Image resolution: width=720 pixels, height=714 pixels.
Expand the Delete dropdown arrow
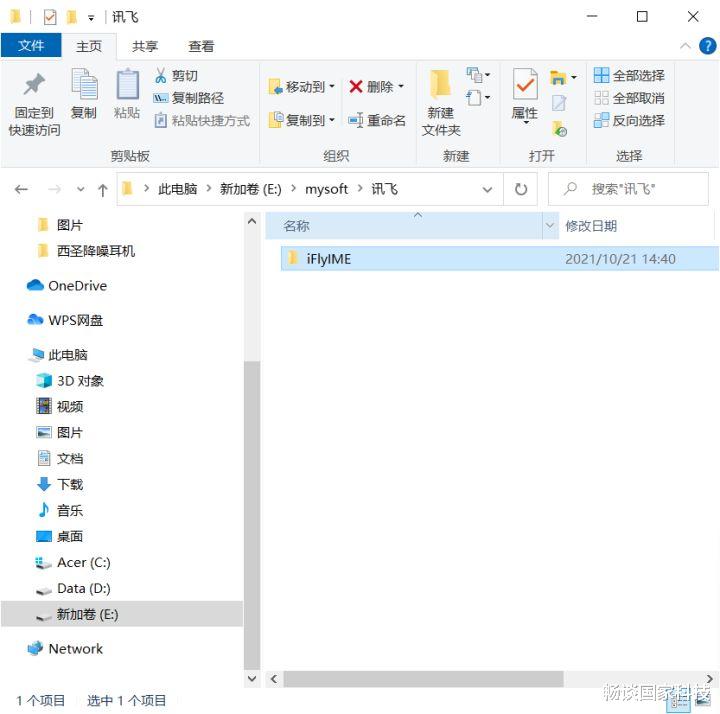pos(401,86)
